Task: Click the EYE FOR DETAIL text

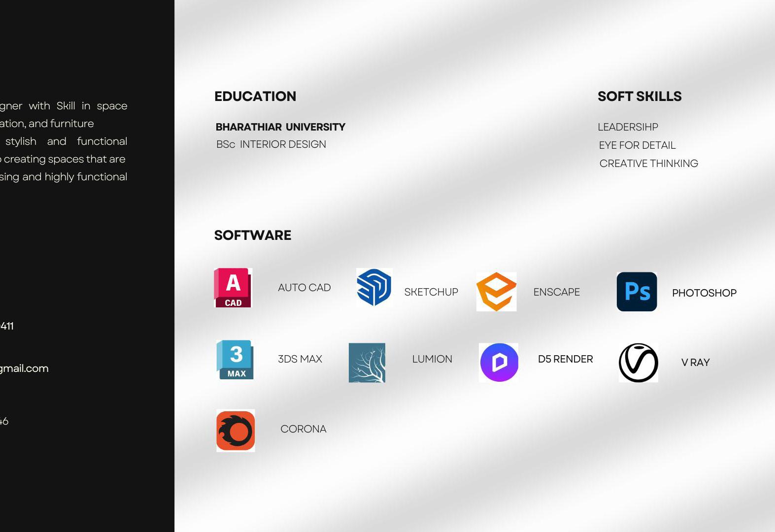Action: 637,145
